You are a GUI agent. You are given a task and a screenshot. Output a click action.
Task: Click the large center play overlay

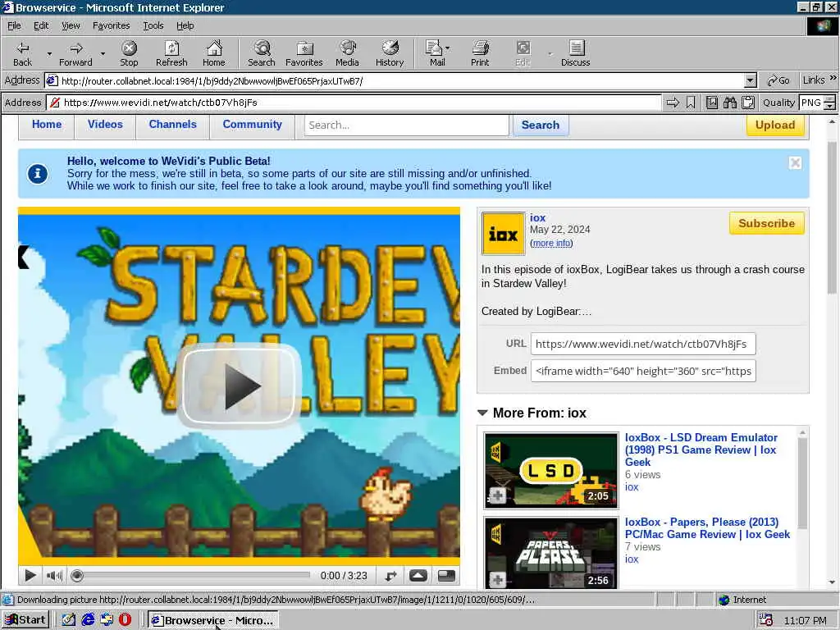coord(239,386)
